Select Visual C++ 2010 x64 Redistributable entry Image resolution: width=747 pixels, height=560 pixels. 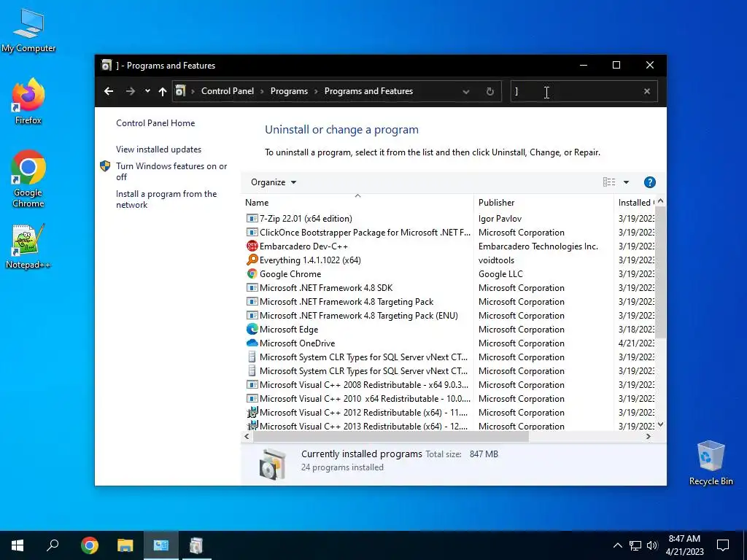coord(365,399)
